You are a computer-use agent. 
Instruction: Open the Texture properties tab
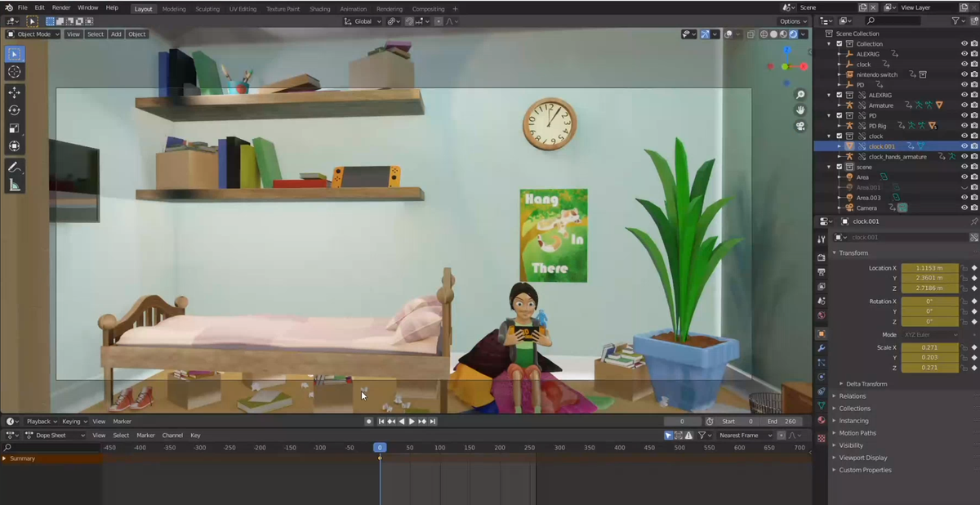(x=821, y=438)
